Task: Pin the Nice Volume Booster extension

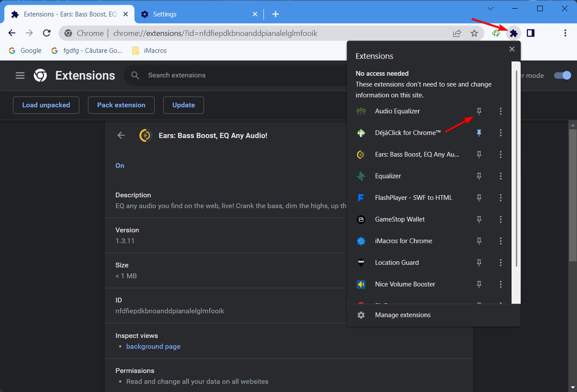Action: 479,284
